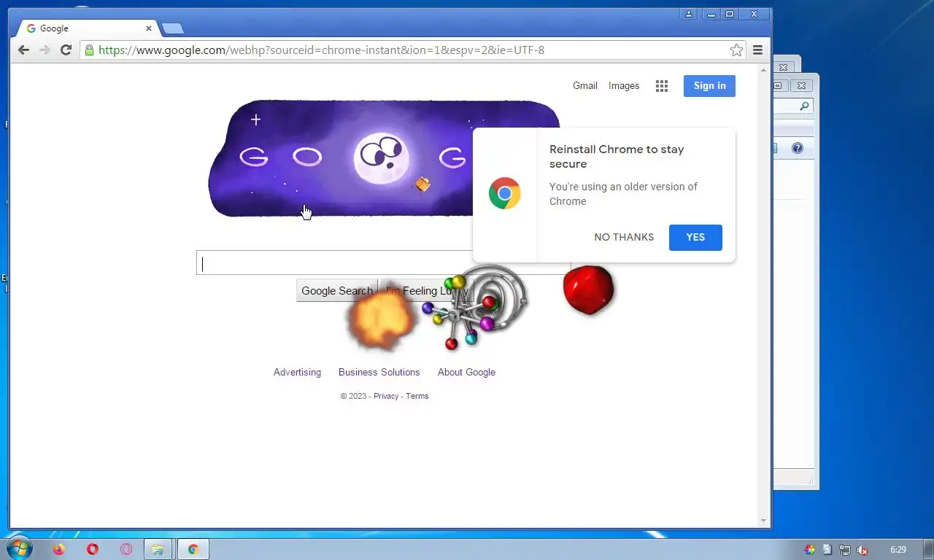Close the rear background window

[x=784, y=67]
